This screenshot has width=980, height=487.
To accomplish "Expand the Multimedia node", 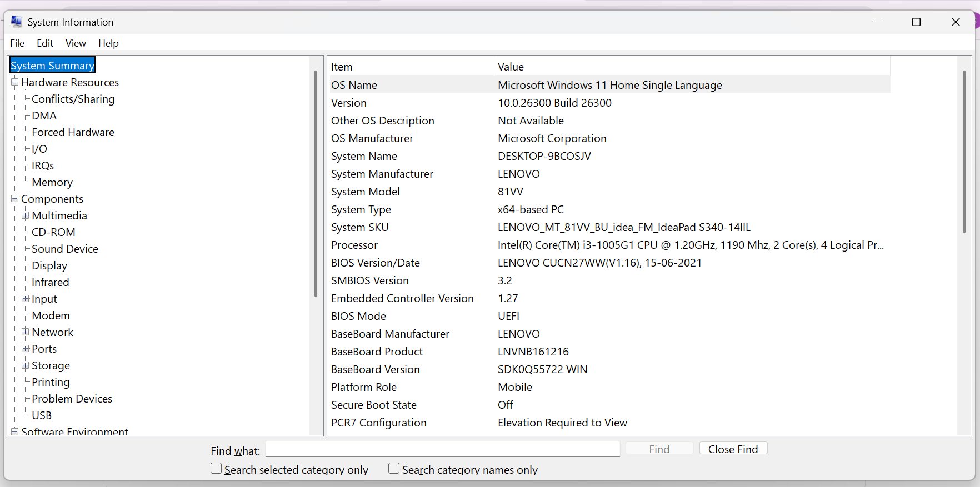I will (x=26, y=215).
